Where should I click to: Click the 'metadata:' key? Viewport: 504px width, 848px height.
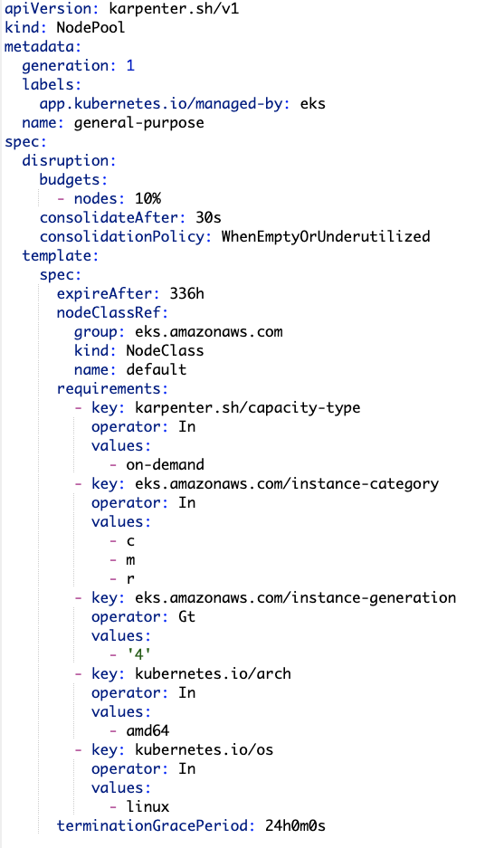pyautogui.click(x=43, y=46)
